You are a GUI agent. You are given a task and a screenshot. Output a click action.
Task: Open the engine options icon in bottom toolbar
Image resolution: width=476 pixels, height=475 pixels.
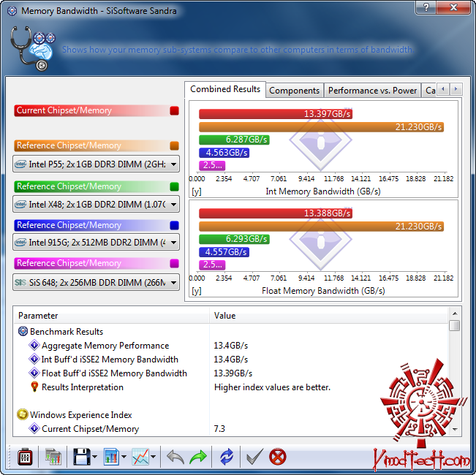click(x=25, y=457)
